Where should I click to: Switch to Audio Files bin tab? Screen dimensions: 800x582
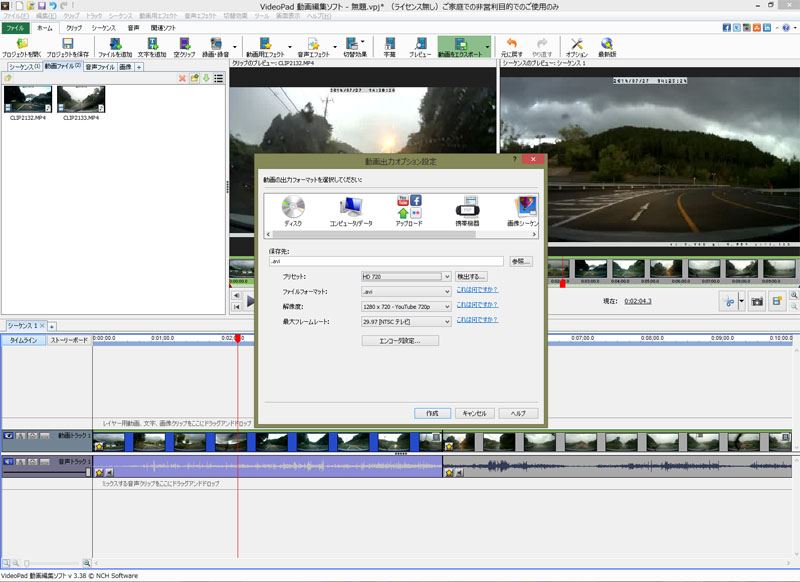point(100,67)
